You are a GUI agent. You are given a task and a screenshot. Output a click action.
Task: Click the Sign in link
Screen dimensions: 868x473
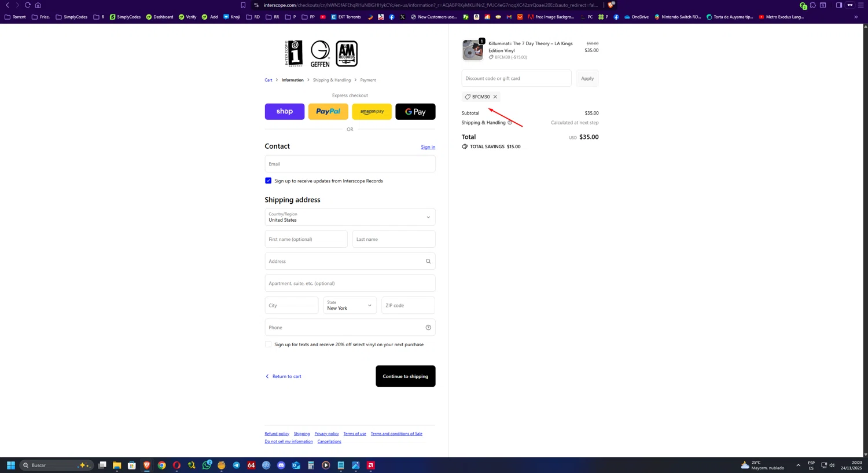428,147
